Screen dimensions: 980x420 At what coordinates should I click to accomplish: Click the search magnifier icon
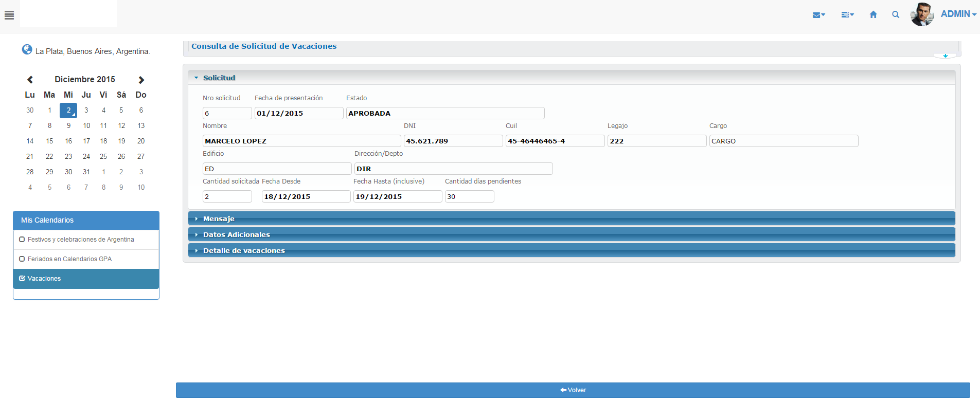tap(896, 14)
